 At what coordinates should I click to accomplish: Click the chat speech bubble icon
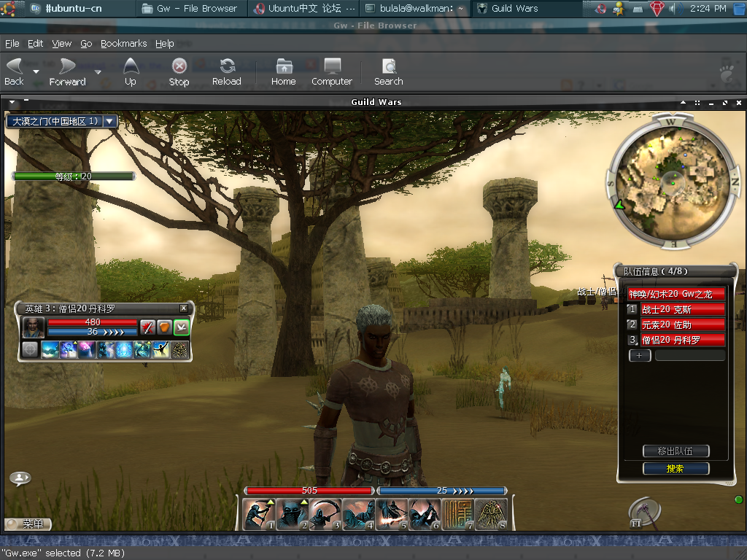[x=20, y=478]
